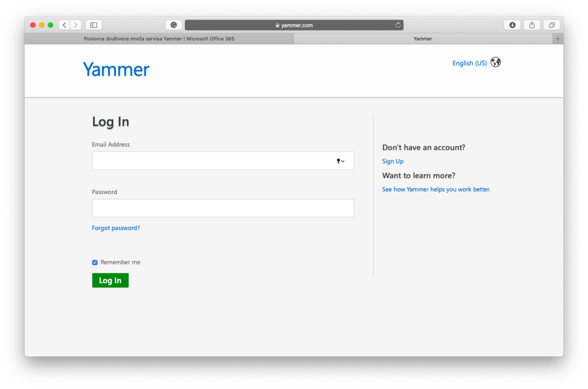Screen dimensions: 588x389
Task: Click the Share icon in Safari toolbar
Action: [532, 25]
